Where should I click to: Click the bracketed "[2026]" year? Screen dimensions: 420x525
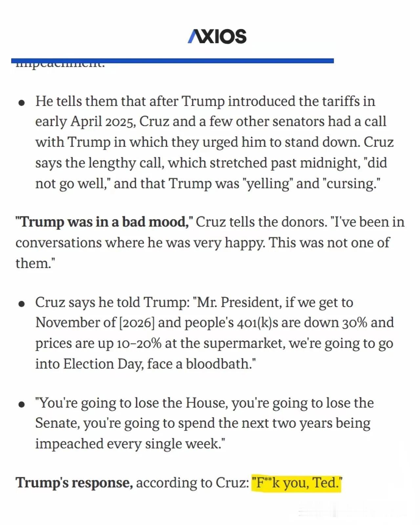136,323
